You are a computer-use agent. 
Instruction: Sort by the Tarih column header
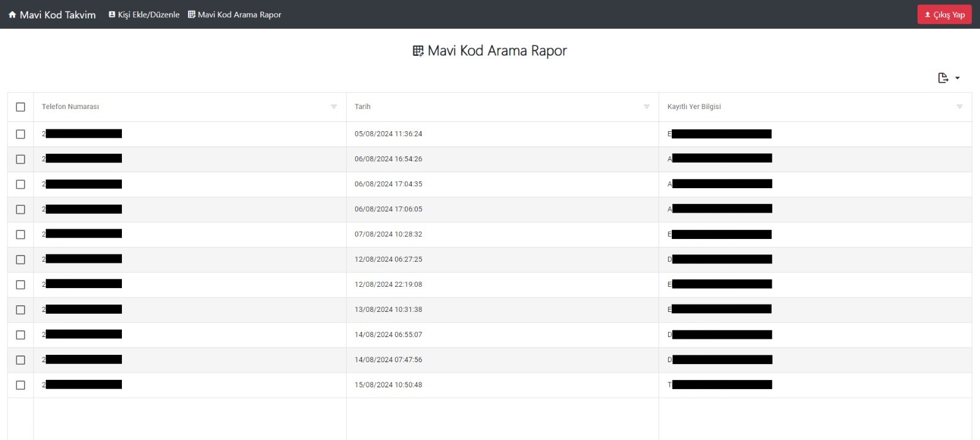coord(363,107)
